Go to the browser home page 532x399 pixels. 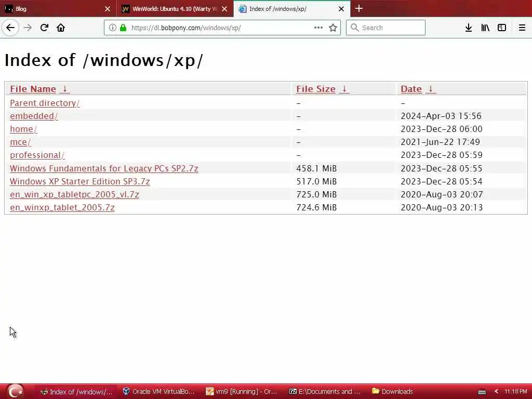pyautogui.click(x=61, y=28)
